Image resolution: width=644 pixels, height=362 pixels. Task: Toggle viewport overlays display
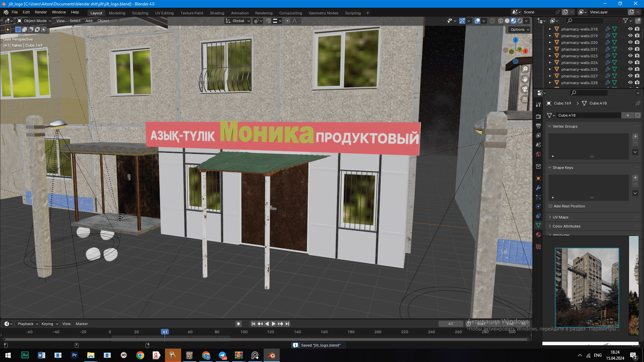[477, 21]
